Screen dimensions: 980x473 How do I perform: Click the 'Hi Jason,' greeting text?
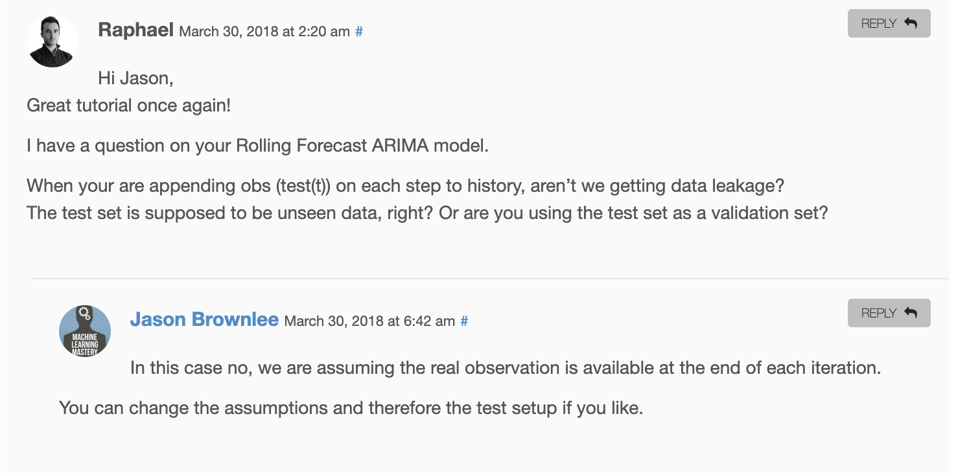pos(135,78)
